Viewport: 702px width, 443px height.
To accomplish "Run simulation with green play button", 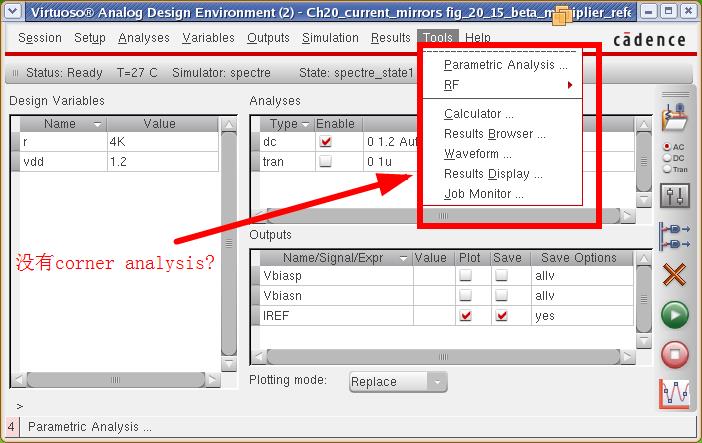I will (x=675, y=315).
